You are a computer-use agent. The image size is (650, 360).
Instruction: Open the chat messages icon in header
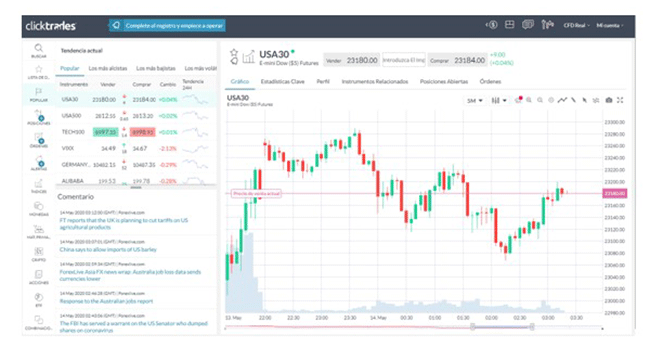[528, 25]
